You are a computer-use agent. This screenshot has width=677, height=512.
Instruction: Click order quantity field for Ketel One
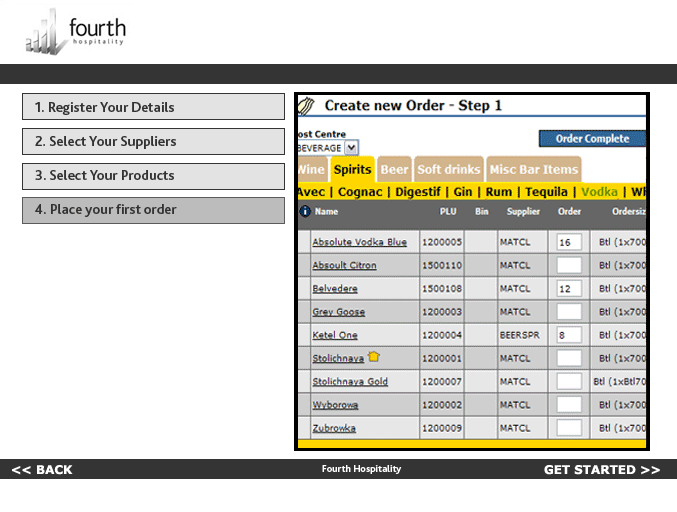point(569,335)
